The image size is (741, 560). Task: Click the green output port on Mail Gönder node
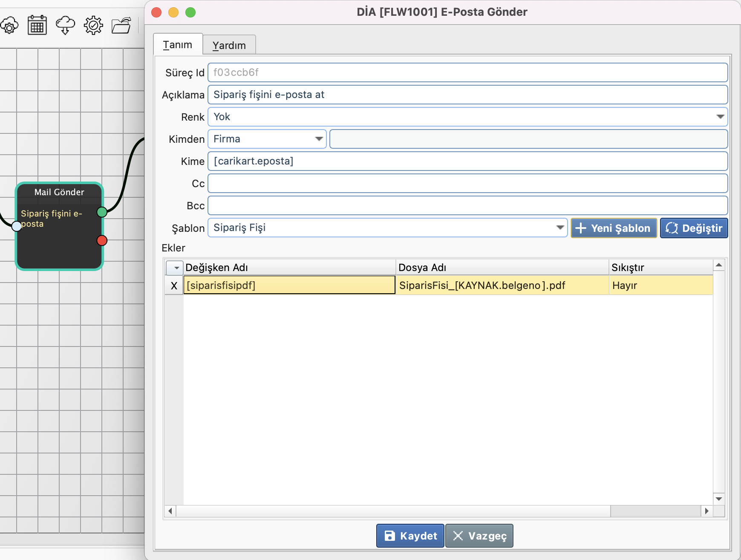click(x=102, y=212)
